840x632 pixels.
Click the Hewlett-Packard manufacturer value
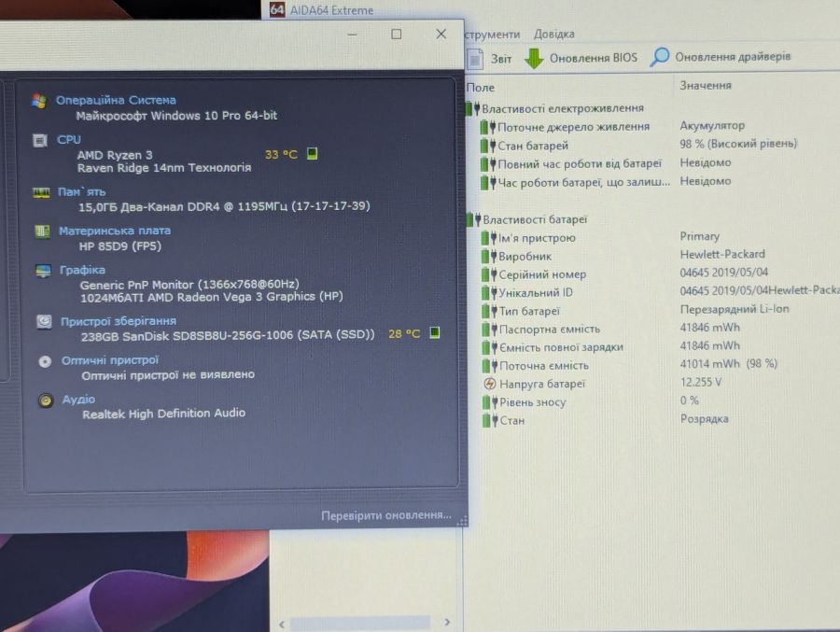coord(722,254)
